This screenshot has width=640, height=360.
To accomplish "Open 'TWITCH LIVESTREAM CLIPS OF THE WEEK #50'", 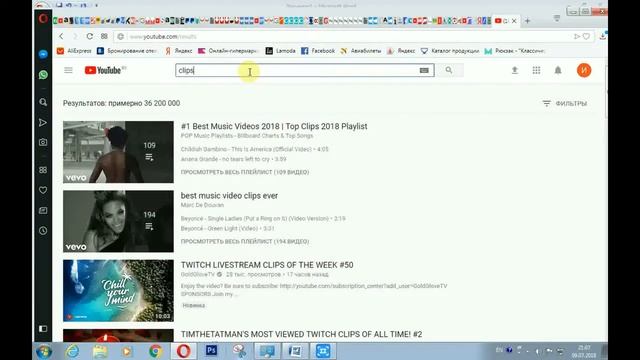I will (267, 265).
